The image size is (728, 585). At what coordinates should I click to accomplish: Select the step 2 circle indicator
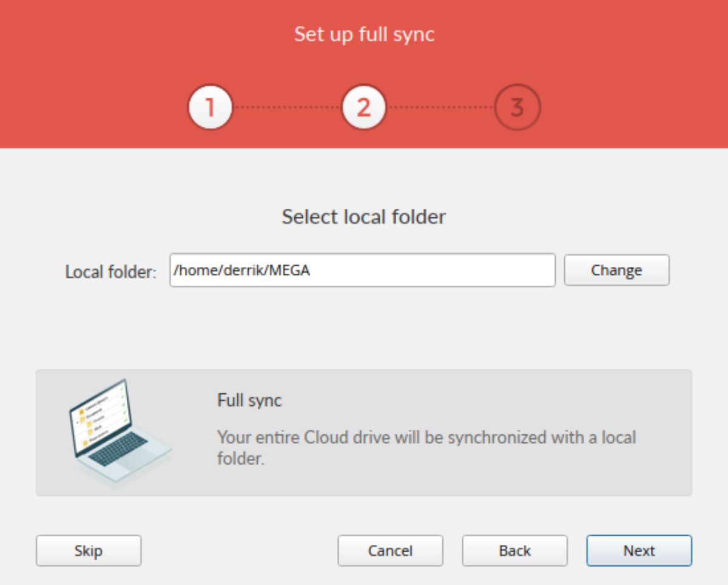pyautogui.click(x=364, y=107)
